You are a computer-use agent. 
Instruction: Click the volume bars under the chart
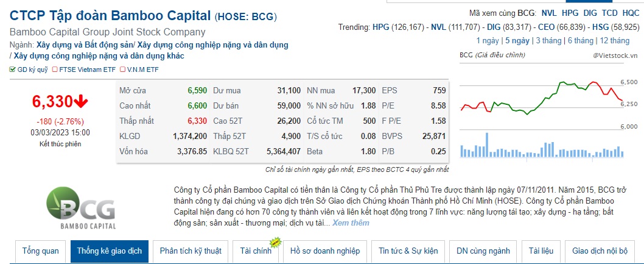[x=541, y=151]
